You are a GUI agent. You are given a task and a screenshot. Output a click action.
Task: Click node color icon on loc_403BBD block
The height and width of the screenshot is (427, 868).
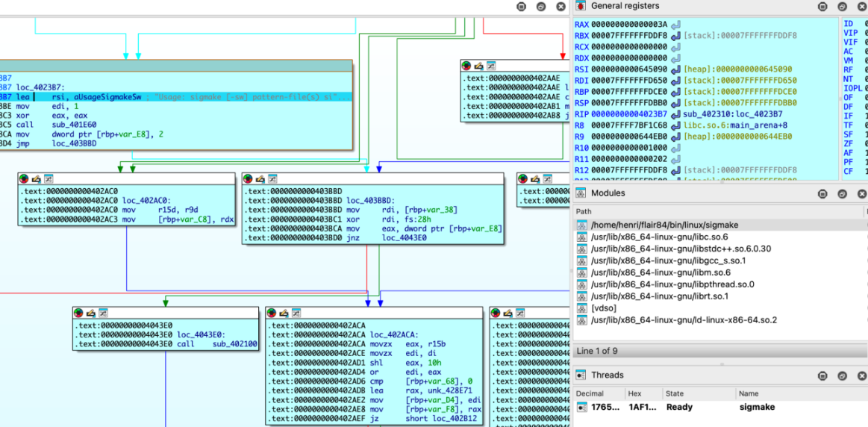[249, 179]
